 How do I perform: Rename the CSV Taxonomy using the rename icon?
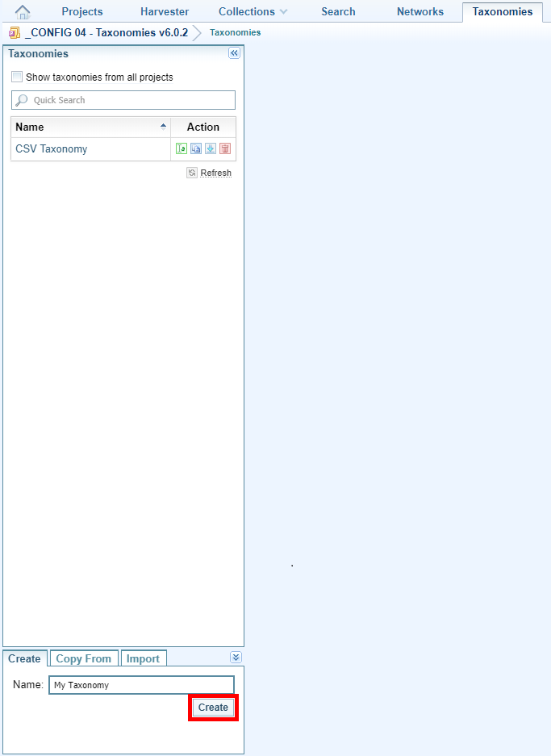[x=182, y=148]
